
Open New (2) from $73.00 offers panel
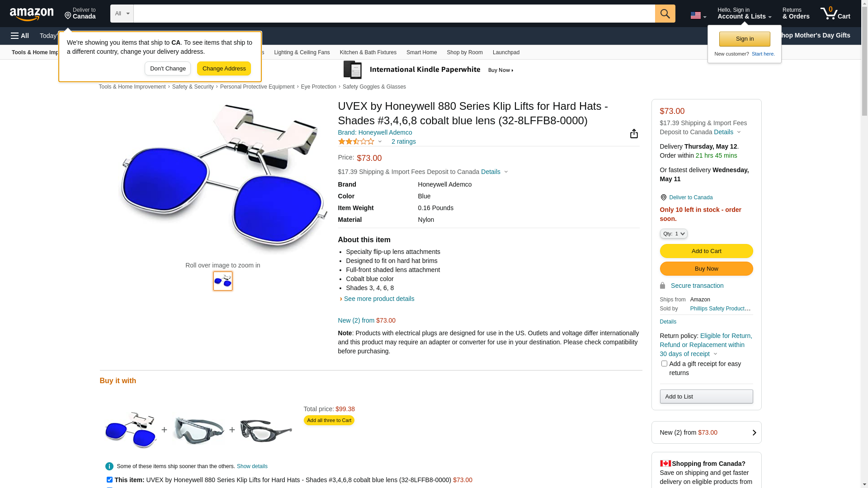click(706, 432)
